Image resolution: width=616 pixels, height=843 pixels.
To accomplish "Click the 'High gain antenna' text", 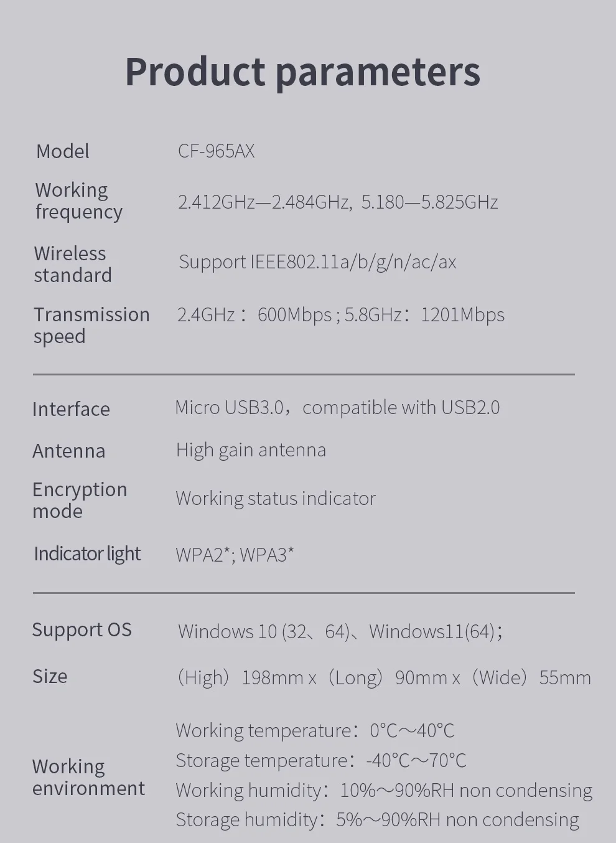I will [x=251, y=450].
